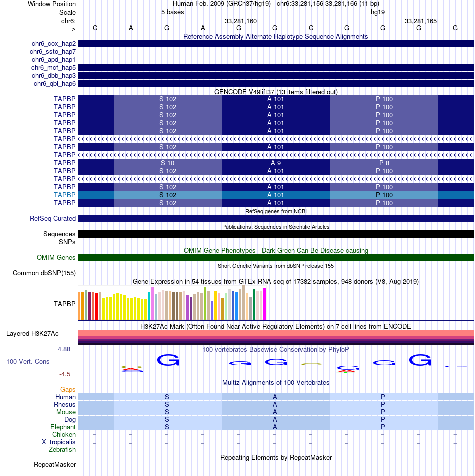Open Repeating Elements by RepeatMasker title

(276, 457)
